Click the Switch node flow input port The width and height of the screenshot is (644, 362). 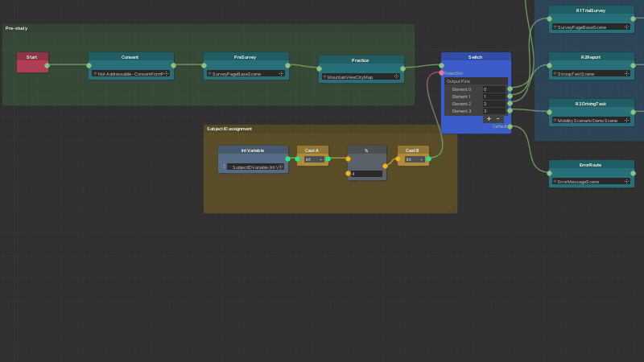pyautogui.click(x=441, y=65)
